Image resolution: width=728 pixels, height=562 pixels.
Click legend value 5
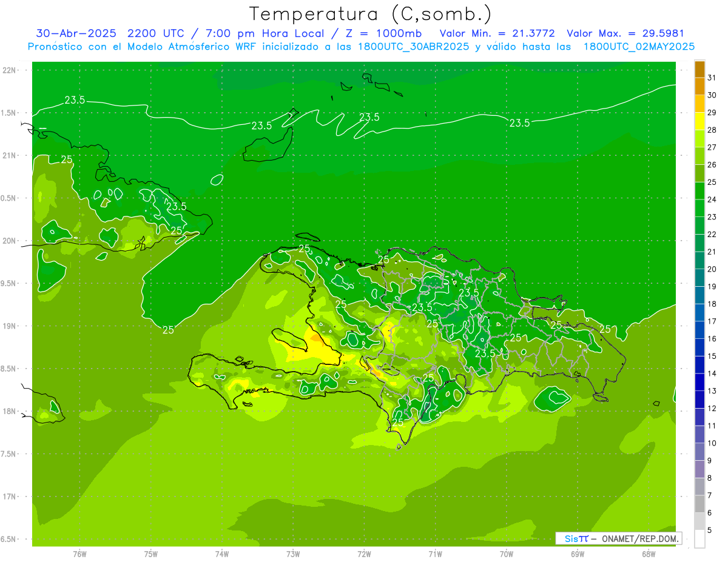pos(710,530)
